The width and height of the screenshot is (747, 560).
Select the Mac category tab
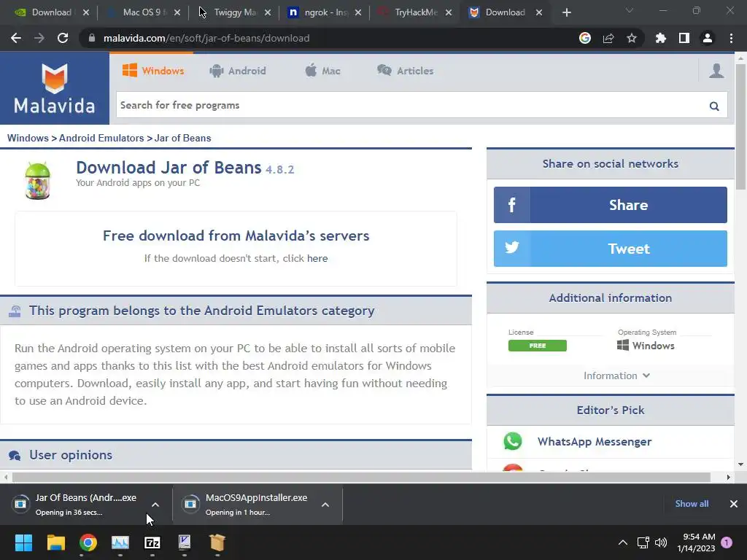(322, 71)
